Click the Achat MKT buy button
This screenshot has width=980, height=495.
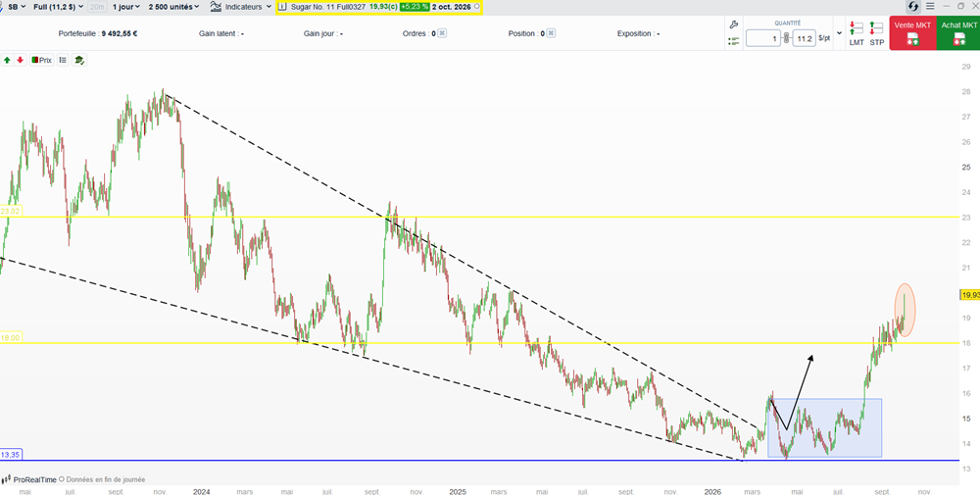pos(958,33)
